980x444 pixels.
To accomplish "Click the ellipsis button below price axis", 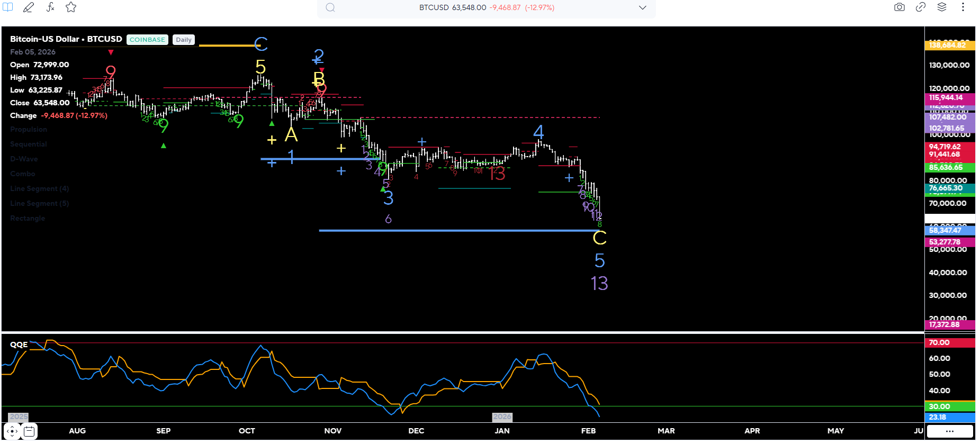I will (x=949, y=431).
